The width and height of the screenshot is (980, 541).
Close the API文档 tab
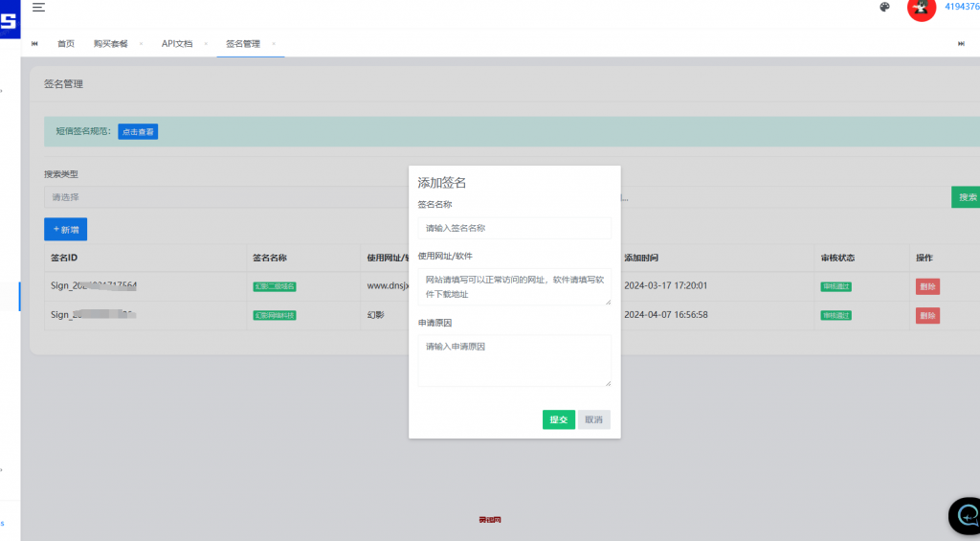[206, 44]
